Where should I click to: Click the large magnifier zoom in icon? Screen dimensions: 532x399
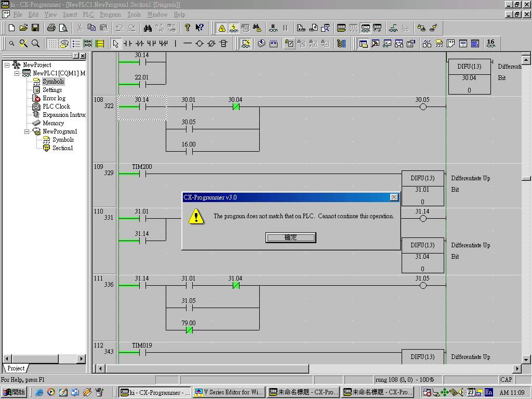click(x=35, y=44)
